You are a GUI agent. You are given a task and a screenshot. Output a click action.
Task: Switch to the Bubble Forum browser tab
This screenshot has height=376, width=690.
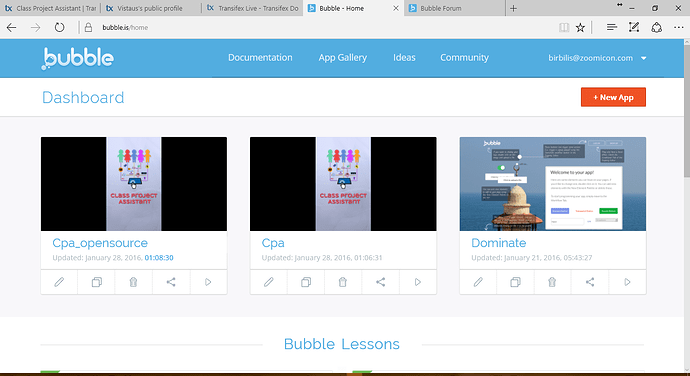[455, 8]
